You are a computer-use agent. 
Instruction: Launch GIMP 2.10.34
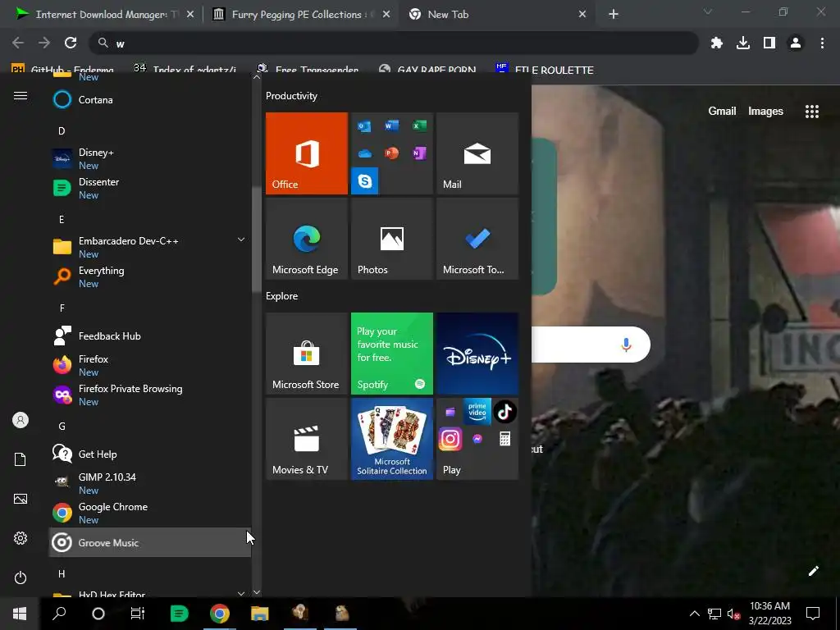150,483
